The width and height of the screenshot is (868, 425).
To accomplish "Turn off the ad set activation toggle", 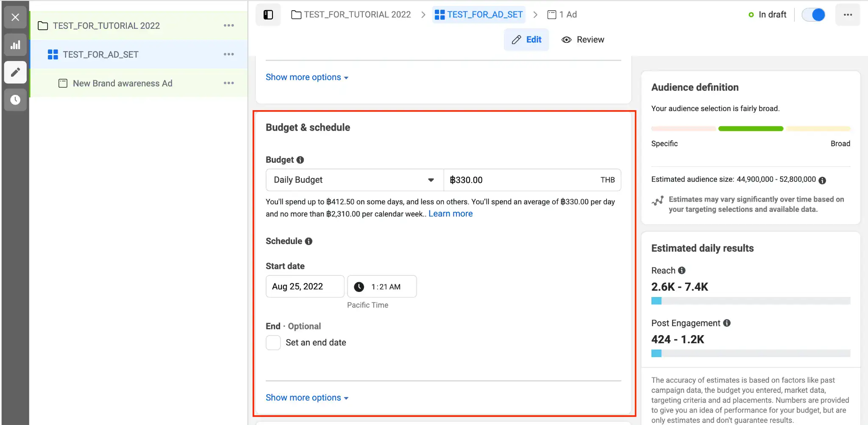I will tap(813, 14).
